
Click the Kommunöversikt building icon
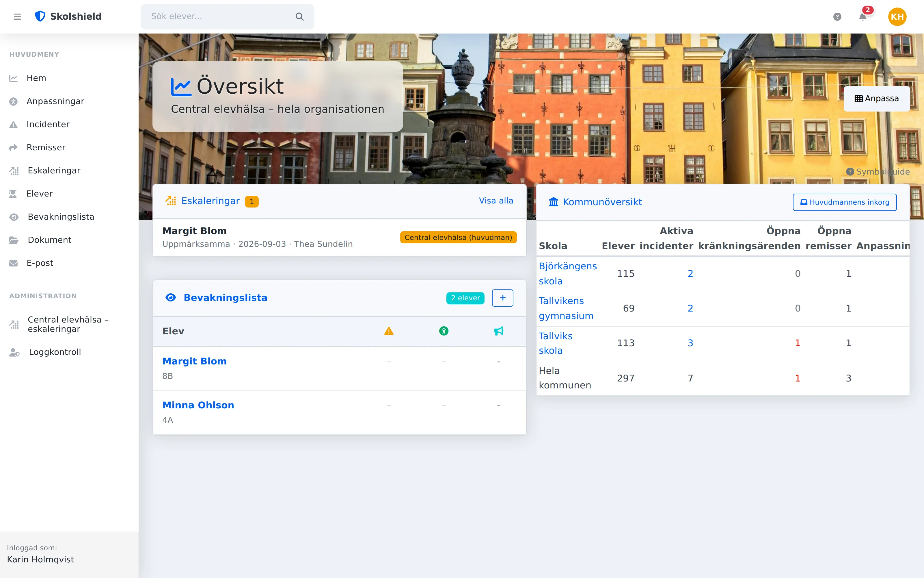553,202
